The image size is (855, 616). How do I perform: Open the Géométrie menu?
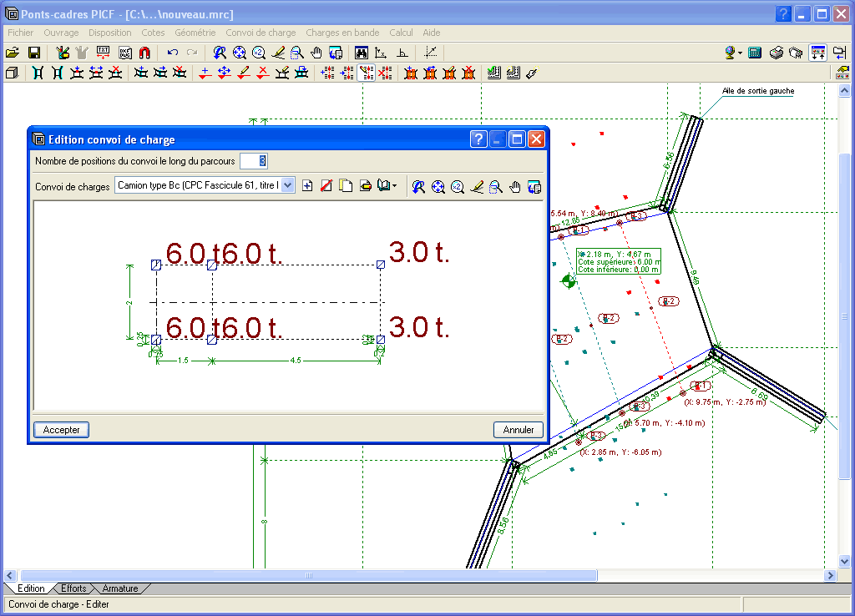tap(195, 33)
